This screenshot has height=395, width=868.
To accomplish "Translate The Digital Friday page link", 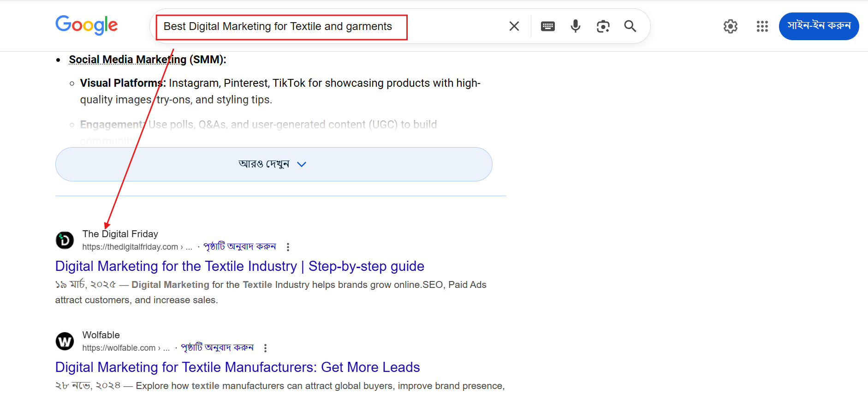I will pyautogui.click(x=240, y=246).
